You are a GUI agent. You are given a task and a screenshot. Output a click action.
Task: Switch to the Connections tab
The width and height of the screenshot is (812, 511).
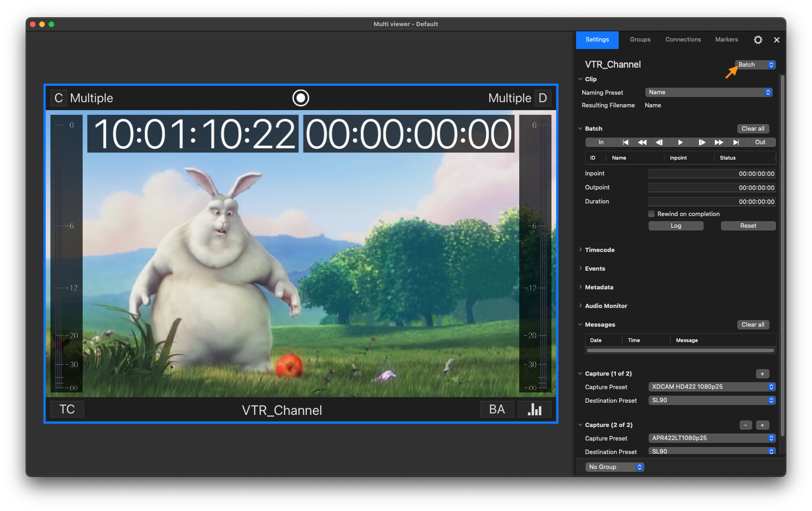(683, 40)
